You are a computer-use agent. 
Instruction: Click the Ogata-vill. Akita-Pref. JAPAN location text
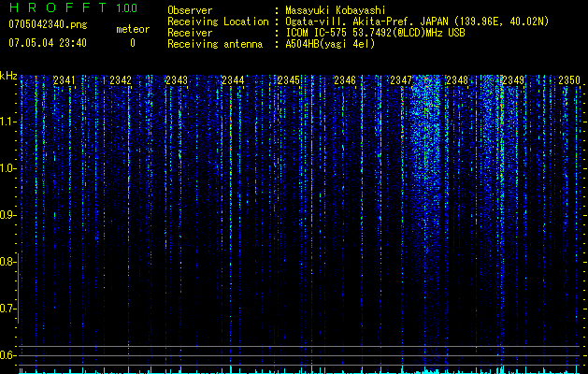(417, 22)
